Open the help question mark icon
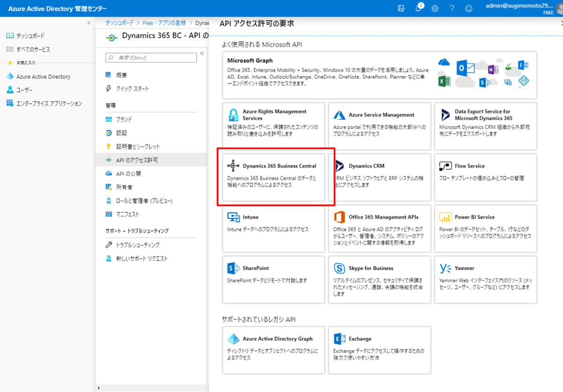This screenshot has width=563, height=392. 452,8
